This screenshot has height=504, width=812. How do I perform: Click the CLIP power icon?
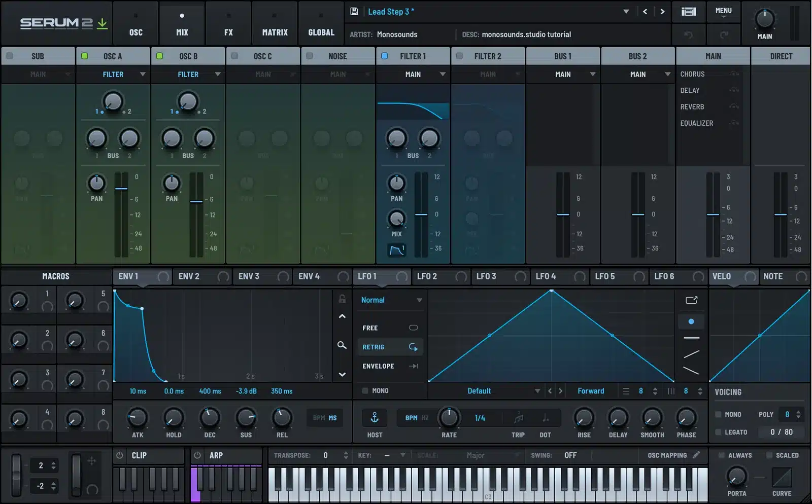pyautogui.click(x=120, y=455)
